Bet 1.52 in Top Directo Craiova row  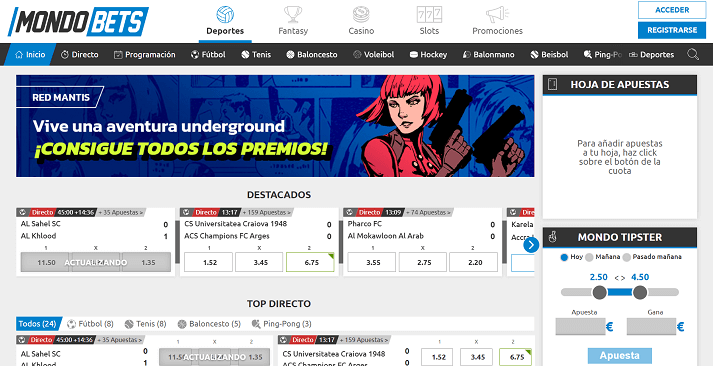[x=438, y=357]
